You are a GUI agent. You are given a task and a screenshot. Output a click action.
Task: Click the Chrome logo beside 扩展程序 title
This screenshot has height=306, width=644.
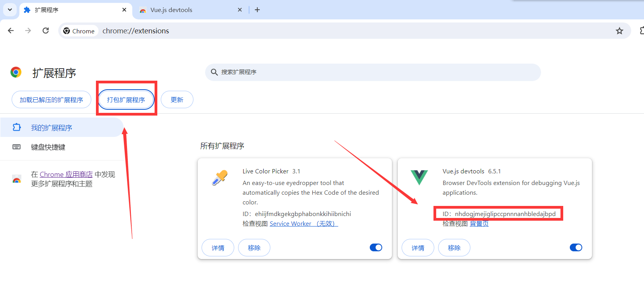[x=16, y=72]
